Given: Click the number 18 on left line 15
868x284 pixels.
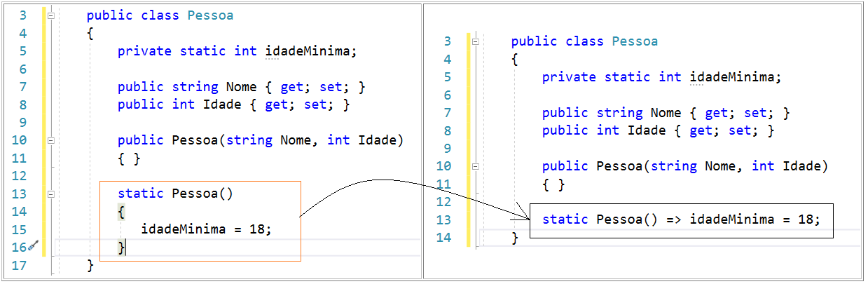Looking at the screenshot, I should click(x=256, y=229).
